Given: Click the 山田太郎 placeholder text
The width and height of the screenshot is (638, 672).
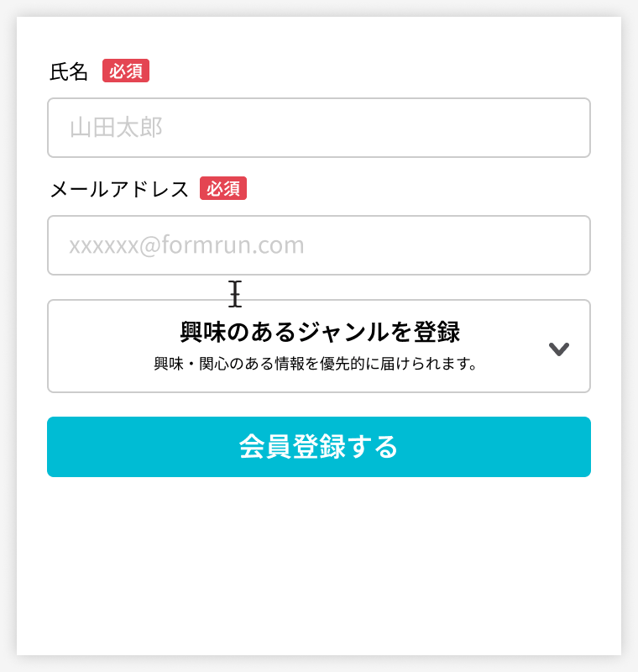Looking at the screenshot, I should 116,128.
